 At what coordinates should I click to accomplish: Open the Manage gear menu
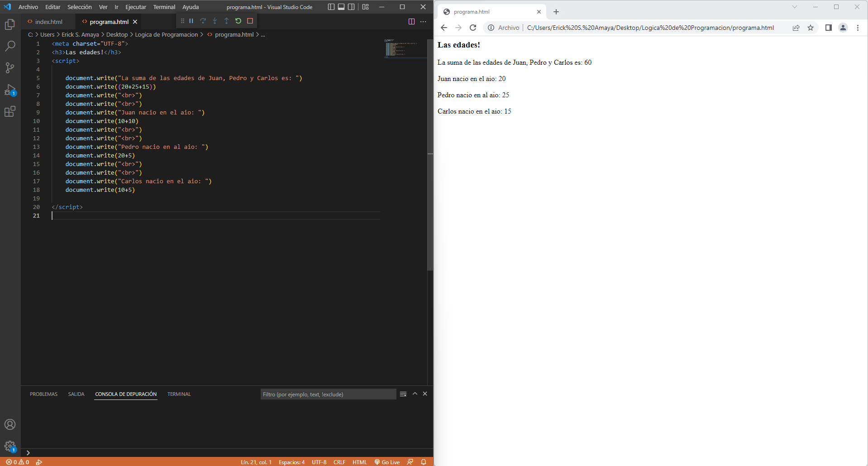coord(10,447)
